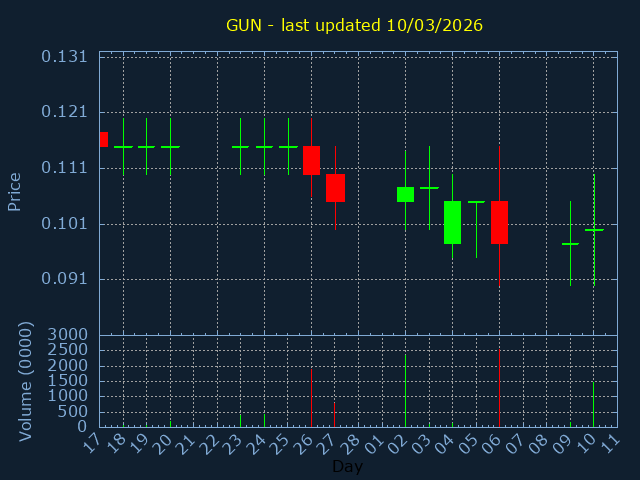This screenshot has width=640, height=480.
Task: Select the green doji candle on day 09
Action: click(570, 244)
